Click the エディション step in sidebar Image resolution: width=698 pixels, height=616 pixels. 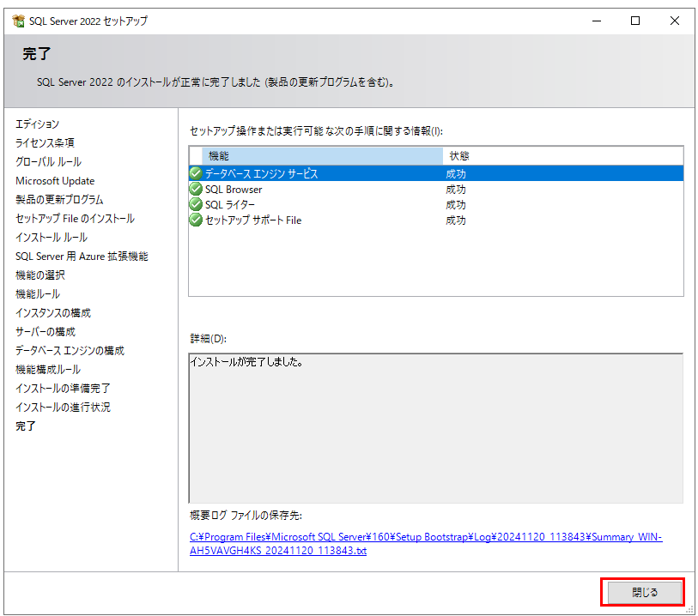(x=37, y=124)
